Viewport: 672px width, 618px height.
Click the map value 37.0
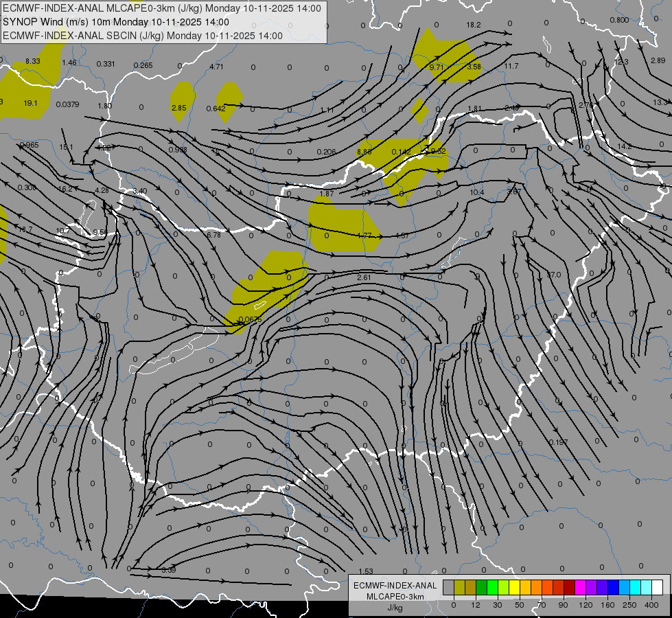pos(554,275)
